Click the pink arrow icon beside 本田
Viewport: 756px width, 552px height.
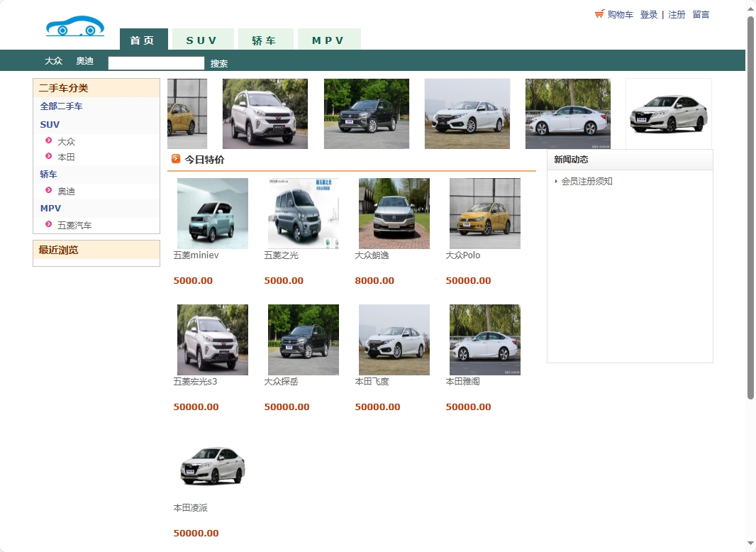tap(49, 157)
